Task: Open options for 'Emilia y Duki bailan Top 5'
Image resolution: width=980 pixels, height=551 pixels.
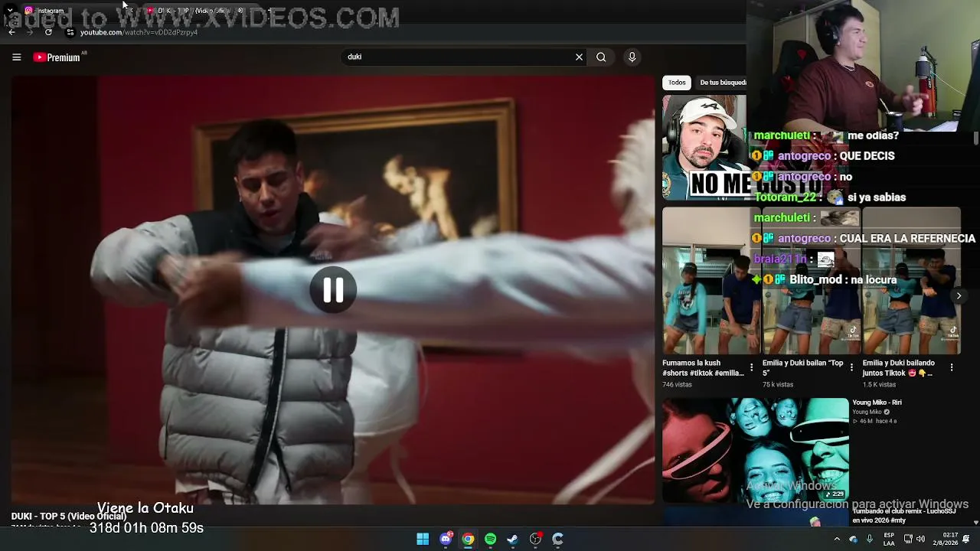Action: tap(851, 367)
